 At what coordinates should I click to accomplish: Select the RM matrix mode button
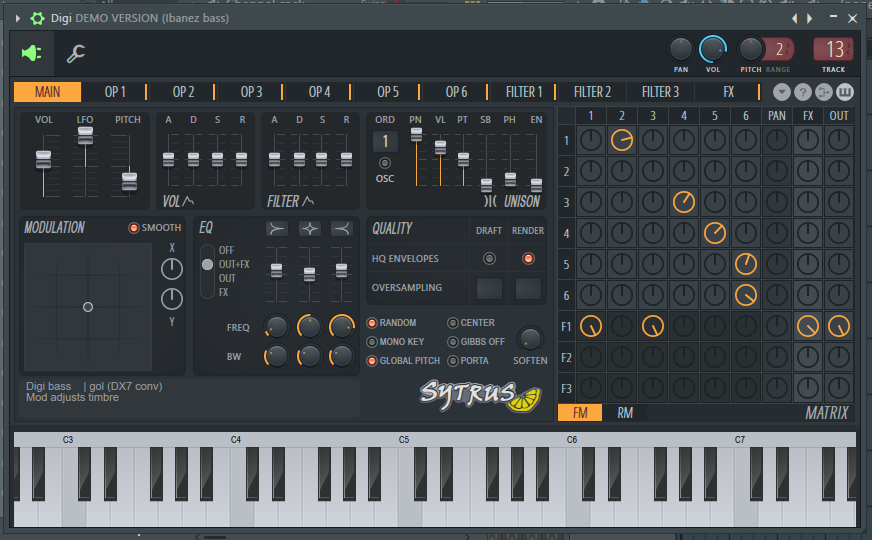[x=625, y=413]
